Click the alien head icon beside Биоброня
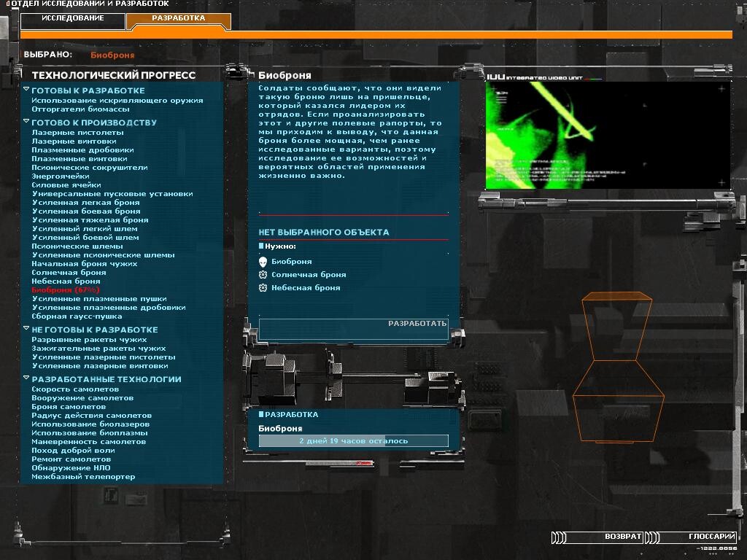Screen dimensions: 747x560 point(263,262)
